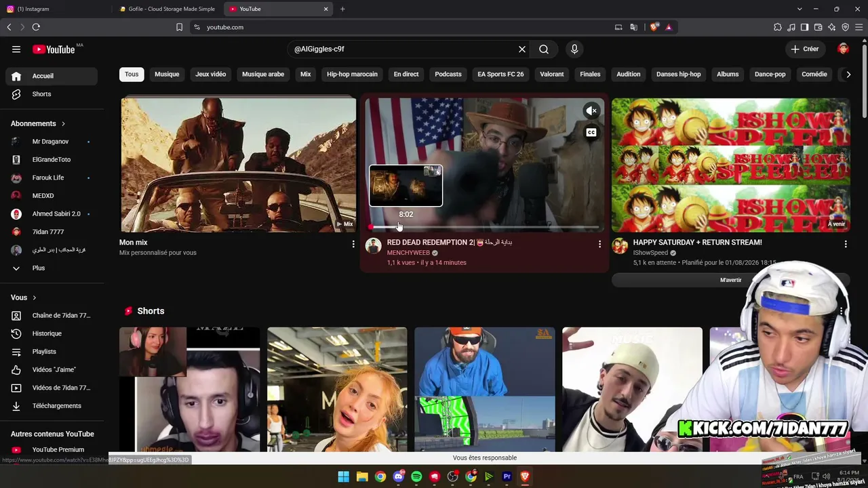Open Discord from the taskbar
The image size is (868, 488).
[398, 476]
